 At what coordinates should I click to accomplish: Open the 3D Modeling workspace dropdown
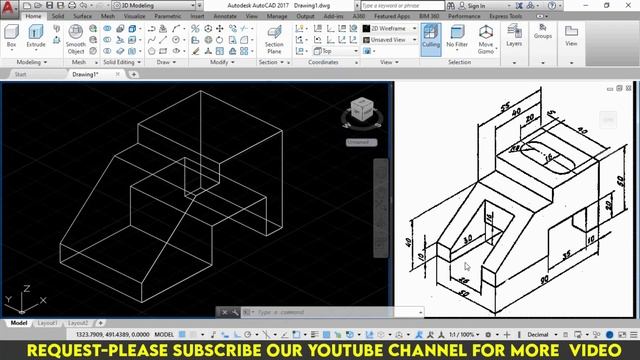click(154, 5)
